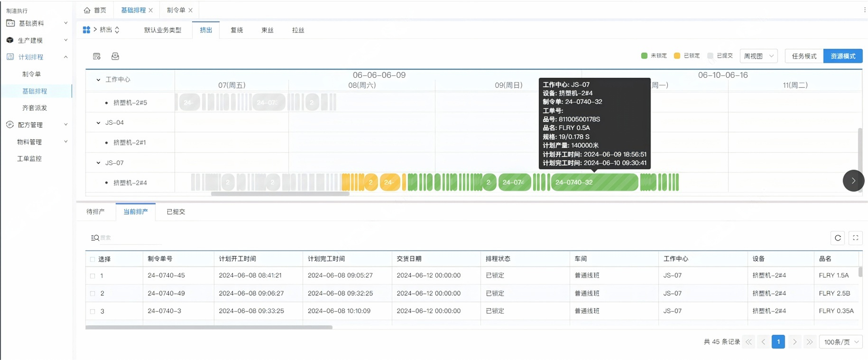Image resolution: width=868 pixels, height=360 pixels.
Task: Select the 束丝 process tab
Action: (268, 30)
